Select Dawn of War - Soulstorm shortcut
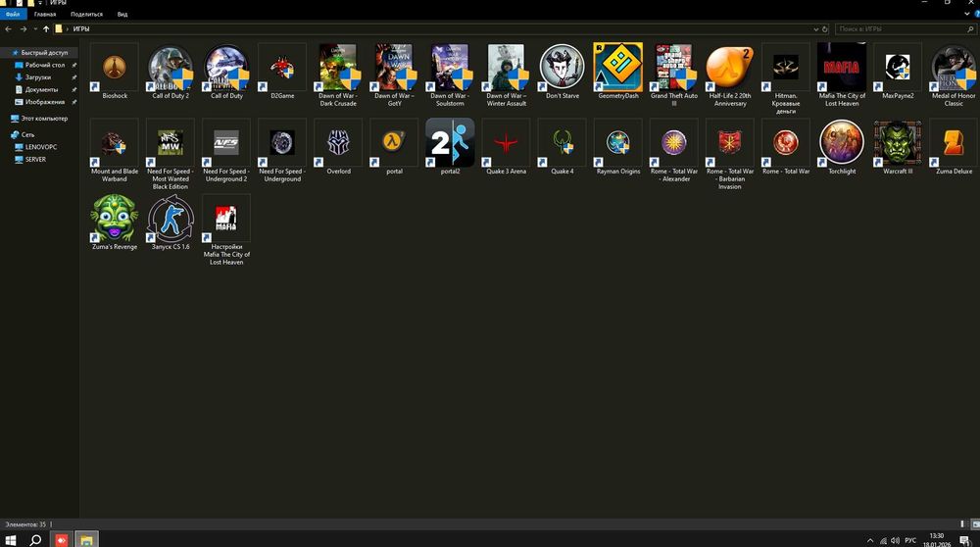Image resolution: width=980 pixels, height=547 pixels. [450, 67]
